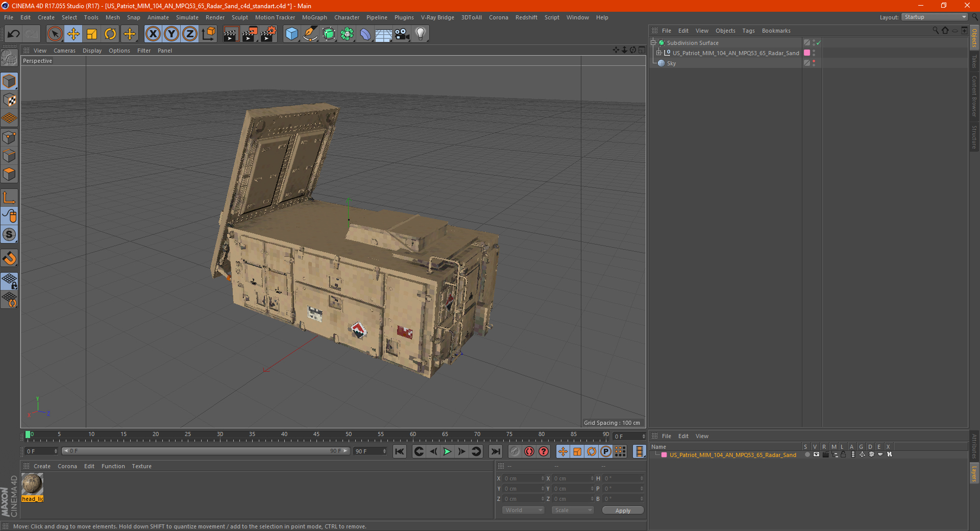Open the Content Browser side tab
Image resolution: width=980 pixels, height=531 pixels.
(974, 96)
